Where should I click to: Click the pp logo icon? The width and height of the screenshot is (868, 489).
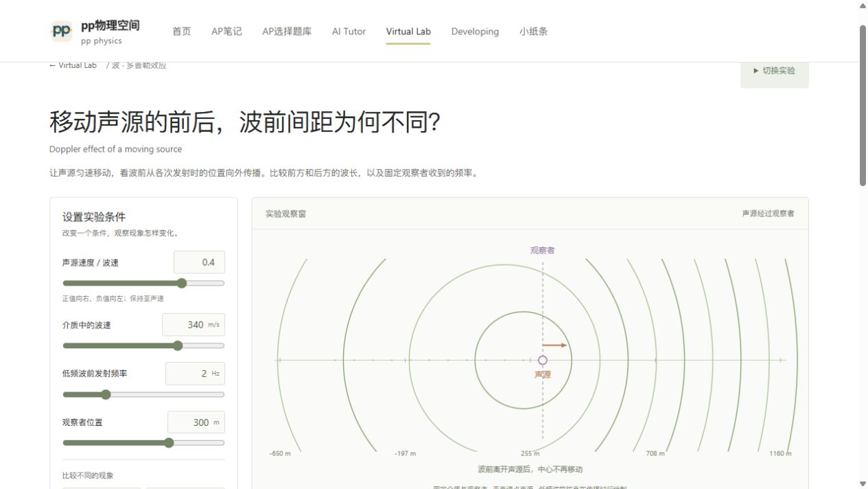[x=62, y=31]
